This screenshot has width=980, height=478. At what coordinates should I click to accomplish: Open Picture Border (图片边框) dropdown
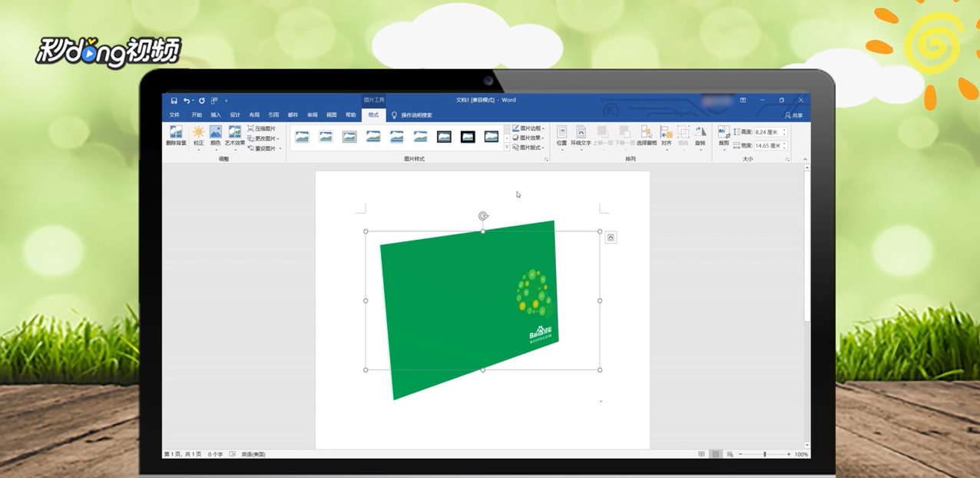528,129
